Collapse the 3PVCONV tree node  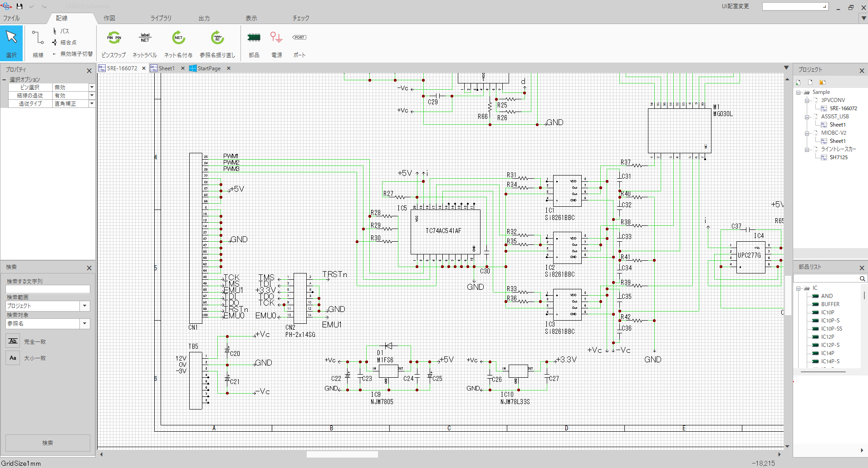pos(807,101)
